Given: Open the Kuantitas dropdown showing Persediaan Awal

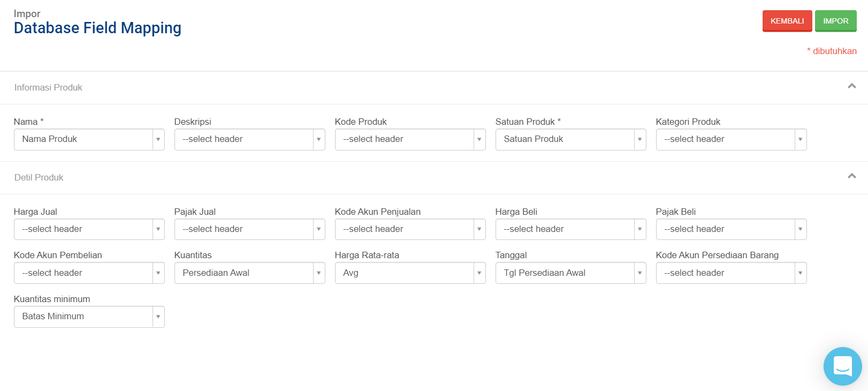Looking at the screenshot, I should tap(250, 273).
